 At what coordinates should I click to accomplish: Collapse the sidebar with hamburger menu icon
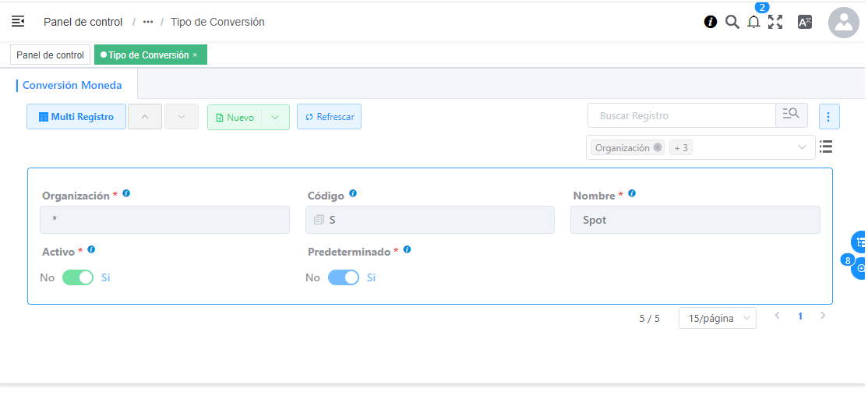click(x=18, y=22)
